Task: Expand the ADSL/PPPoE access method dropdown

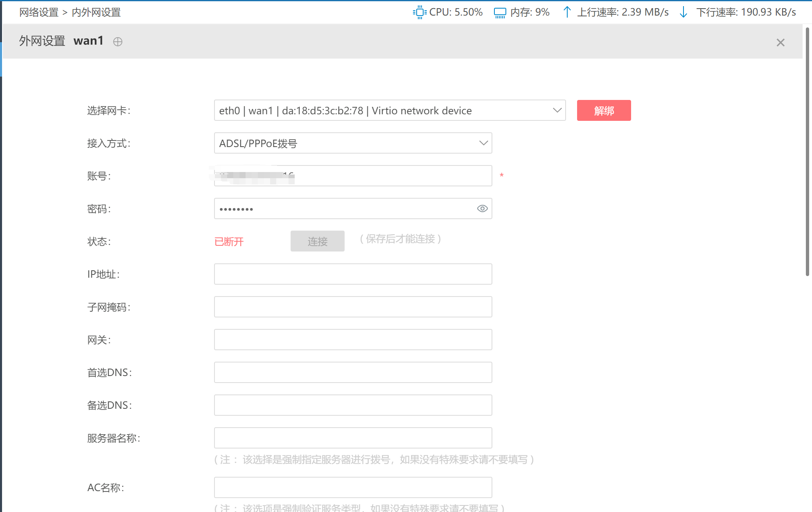Action: [352, 143]
